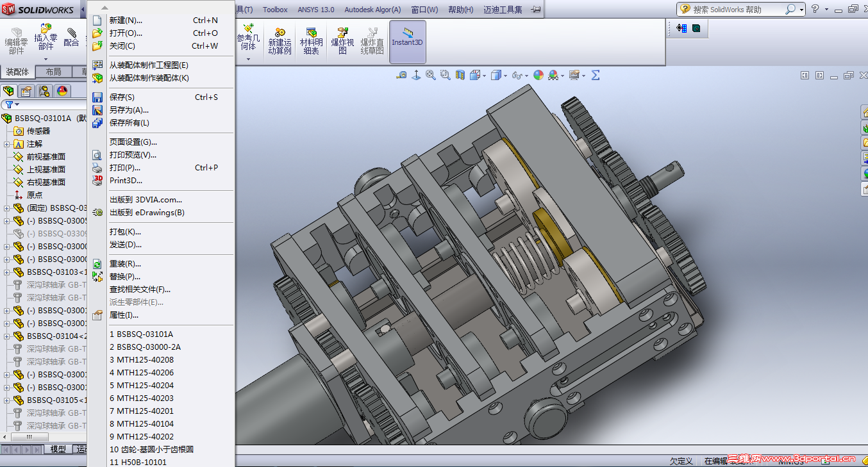This screenshot has height=467, width=868.
Task: Pin the menu bar with pushpin icon
Action: click(x=536, y=10)
